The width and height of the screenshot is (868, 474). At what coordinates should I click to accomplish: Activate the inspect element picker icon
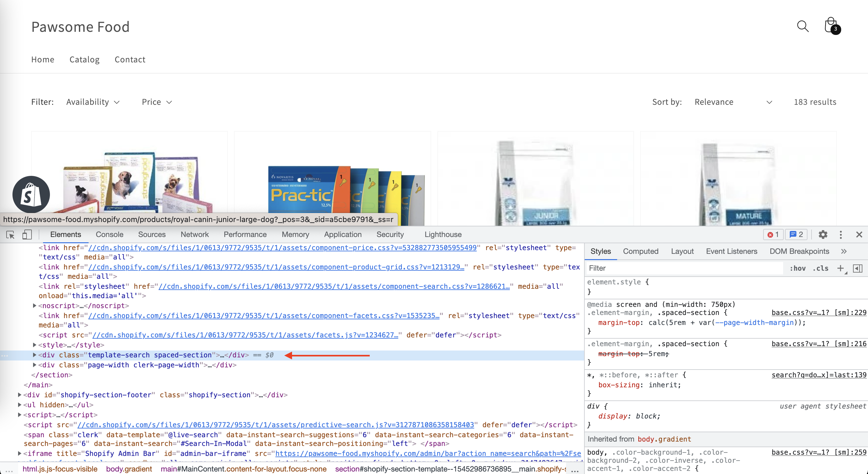pos(10,235)
